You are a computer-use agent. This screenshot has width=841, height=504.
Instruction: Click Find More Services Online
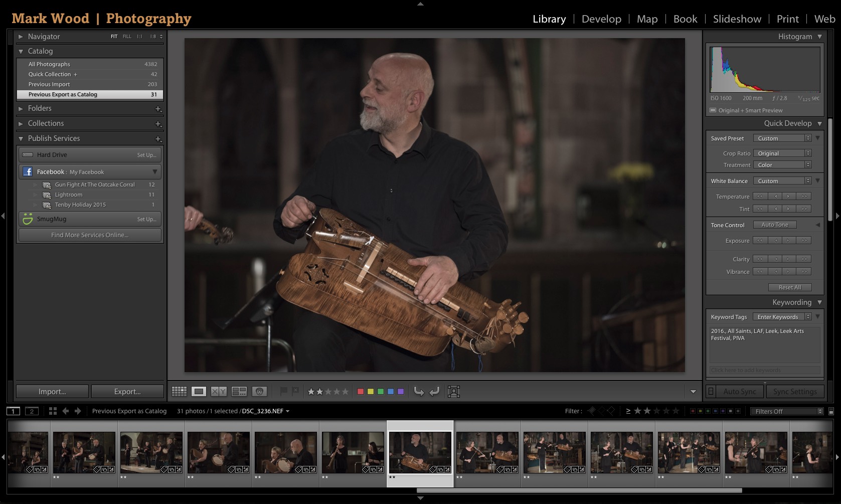pos(90,235)
